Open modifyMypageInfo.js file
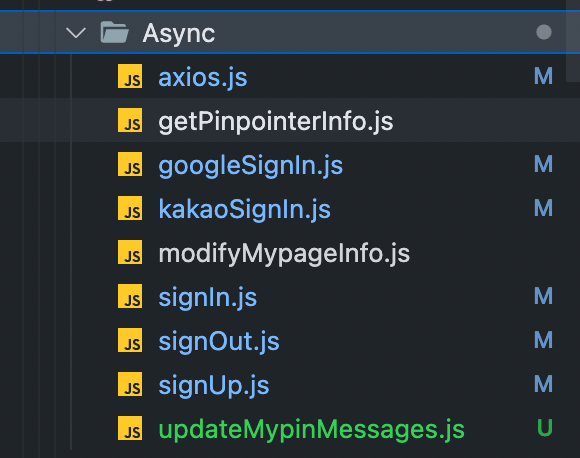The image size is (580, 458). click(284, 254)
